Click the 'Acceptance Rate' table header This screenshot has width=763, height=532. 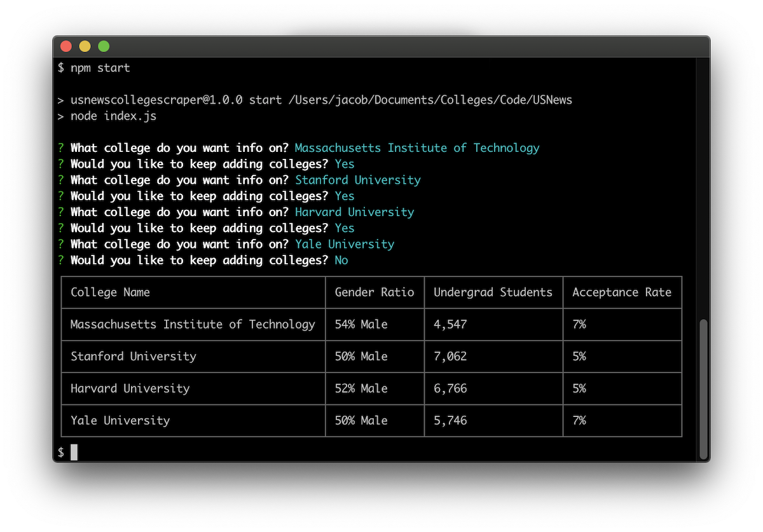tap(622, 292)
